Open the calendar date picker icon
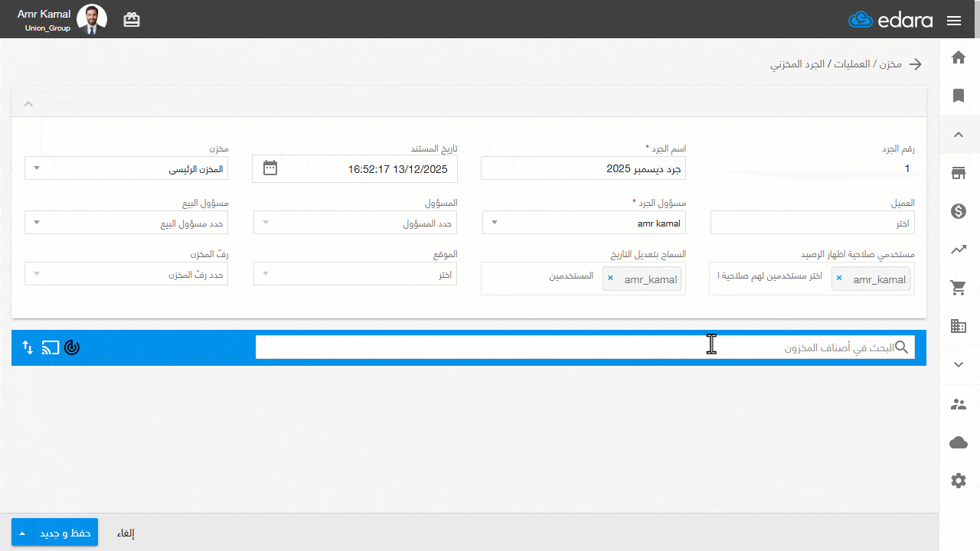 pos(270,168)
